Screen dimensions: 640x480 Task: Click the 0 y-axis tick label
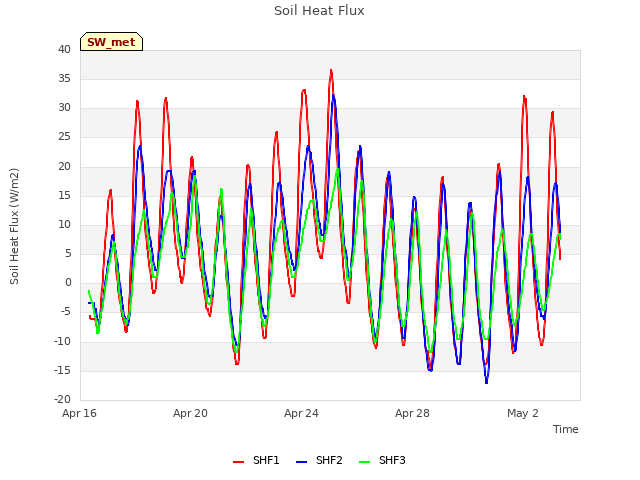pos(68,282)
